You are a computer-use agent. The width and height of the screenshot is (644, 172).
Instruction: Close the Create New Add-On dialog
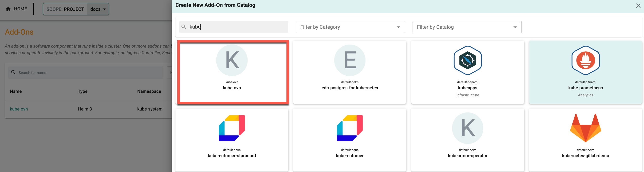click(x=638, y=5)
